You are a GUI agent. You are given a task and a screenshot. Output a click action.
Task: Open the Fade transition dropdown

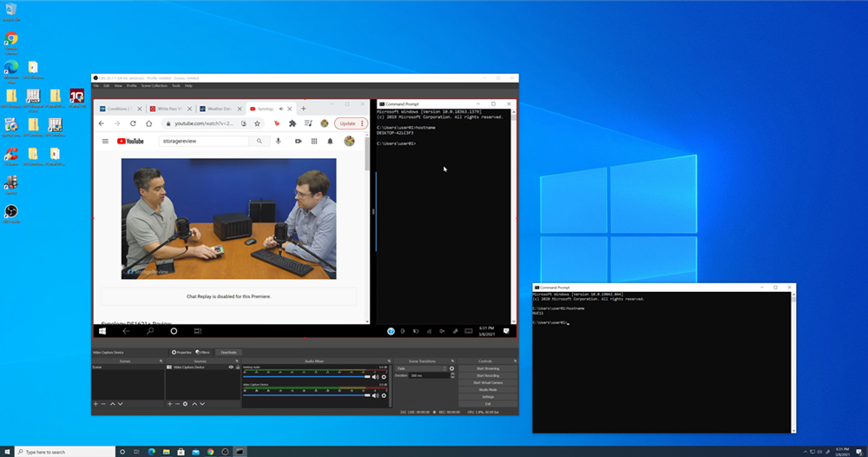(x=421, y=368)
